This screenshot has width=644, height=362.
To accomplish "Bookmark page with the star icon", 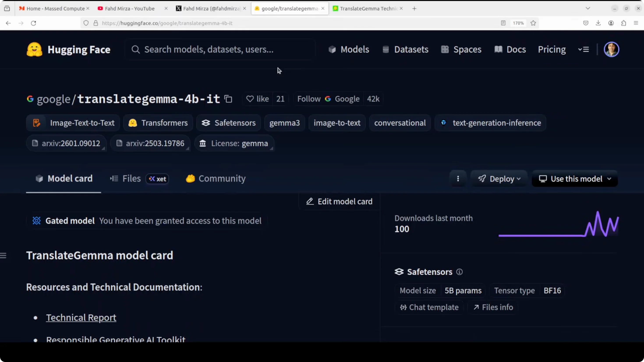I will 533,23.
